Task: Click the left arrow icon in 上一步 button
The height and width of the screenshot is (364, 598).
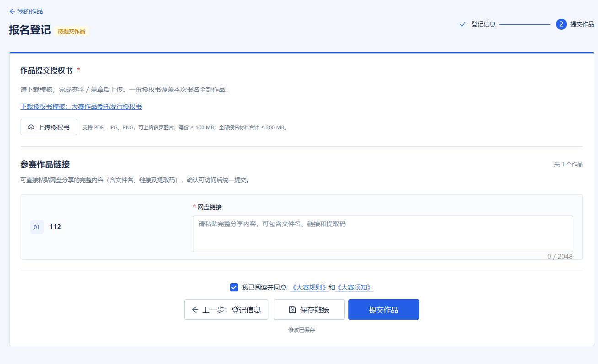Action: (x=195, y=310)
